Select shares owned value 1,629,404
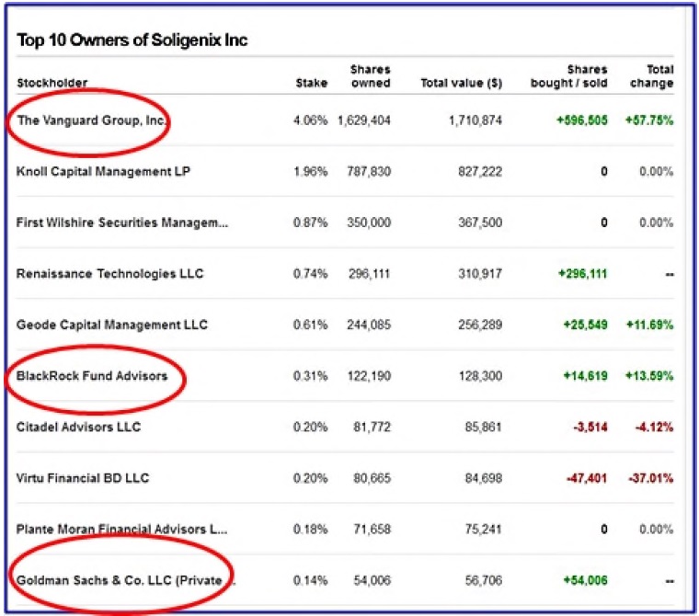 coord(364,120)
